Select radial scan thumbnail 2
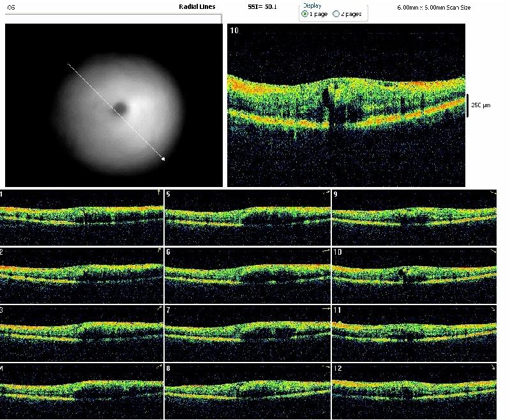Screen dimensions: 510x420 tap(82, 276)
